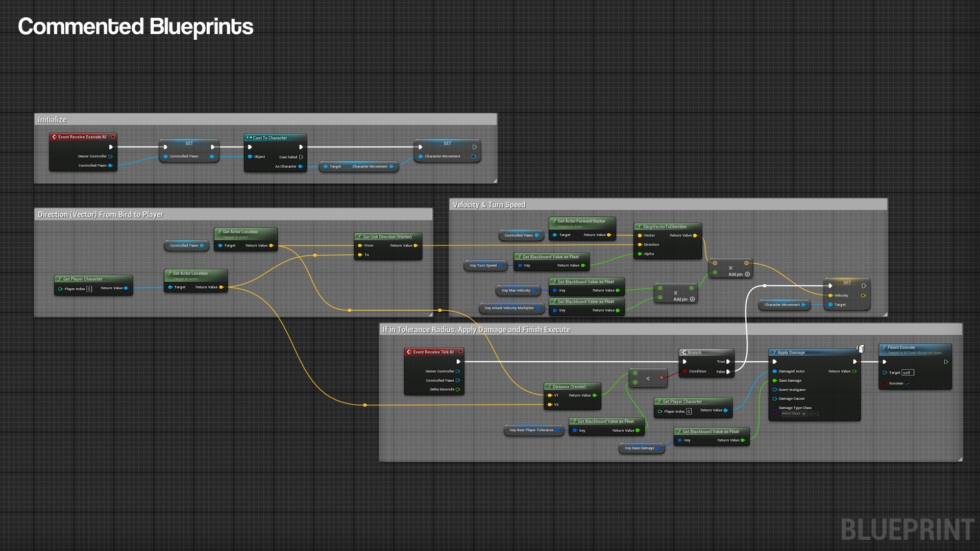This screenshot has height=551, width=980.
Task: Click the Player Index field in the Tolerance Radius comment box
Action: pyautogui.click(x=689, y=411)
